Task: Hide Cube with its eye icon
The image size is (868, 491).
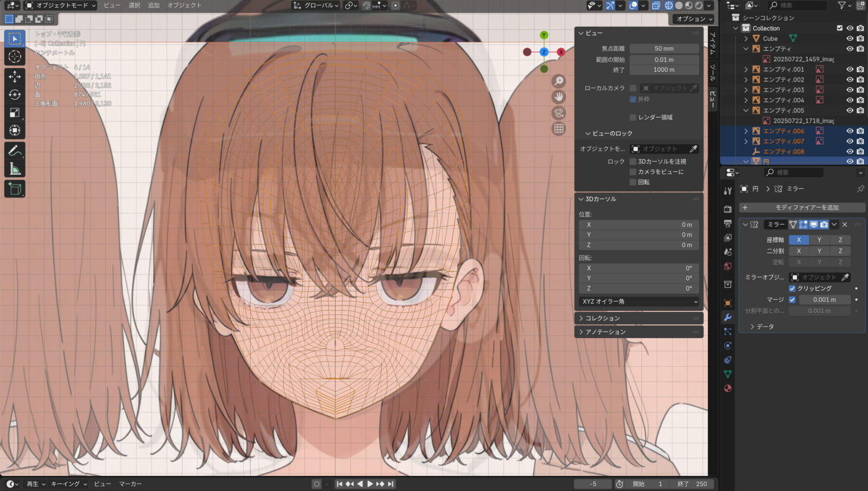Action: (x=850, y=39)
